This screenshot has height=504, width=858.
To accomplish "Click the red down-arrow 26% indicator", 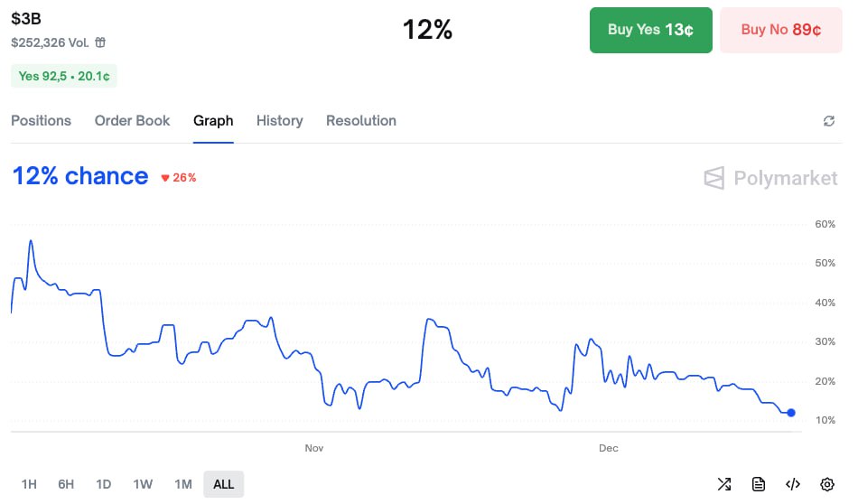I will pyautogui.click(x=178, y=178).
